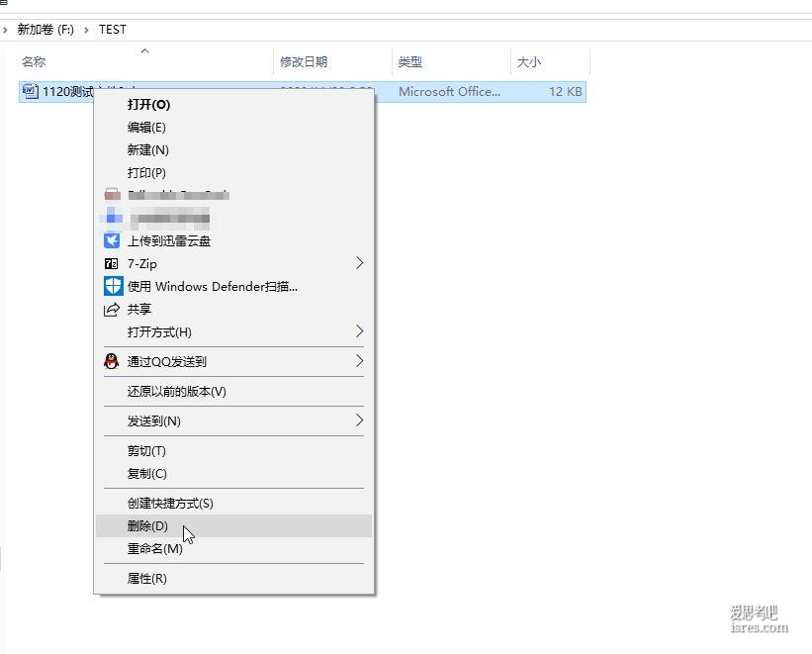This screenshot has height=654, width=812.
Task: Select 重命名(M) to rename file
Action: click(x=233, y=549)
